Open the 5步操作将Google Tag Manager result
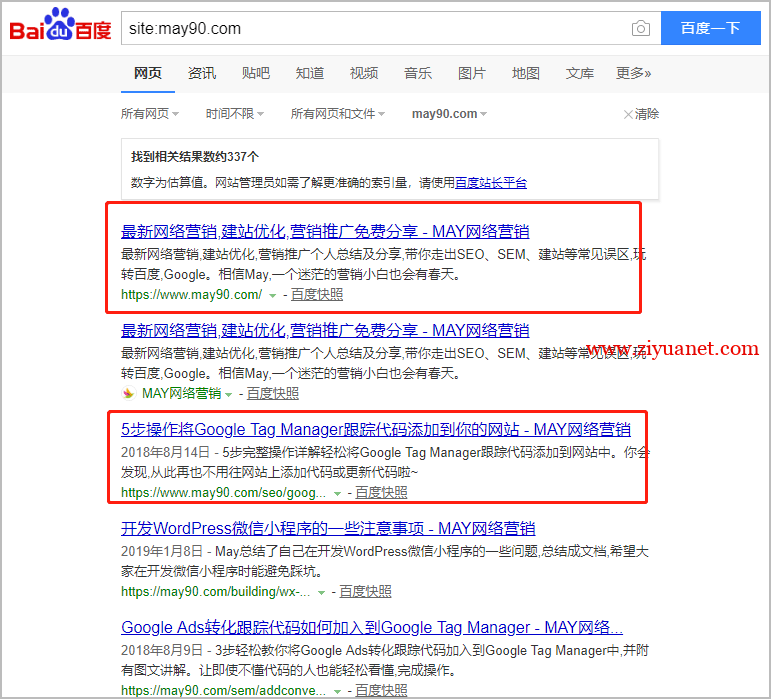The width and height of the screenshot is (771, 699). [376, 430]
